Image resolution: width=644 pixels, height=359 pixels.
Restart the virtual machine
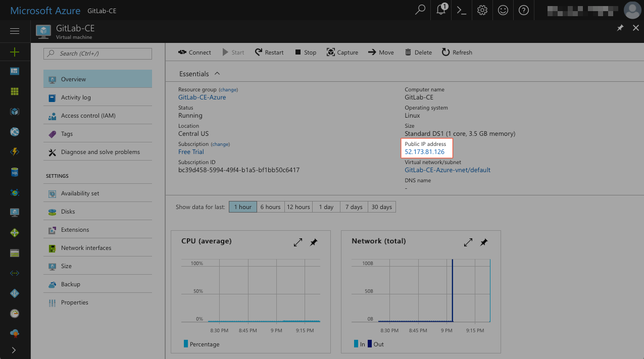(x=269, y=52)
